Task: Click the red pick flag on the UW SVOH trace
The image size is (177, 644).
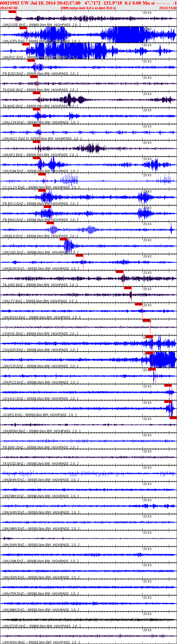Action: 139,304
